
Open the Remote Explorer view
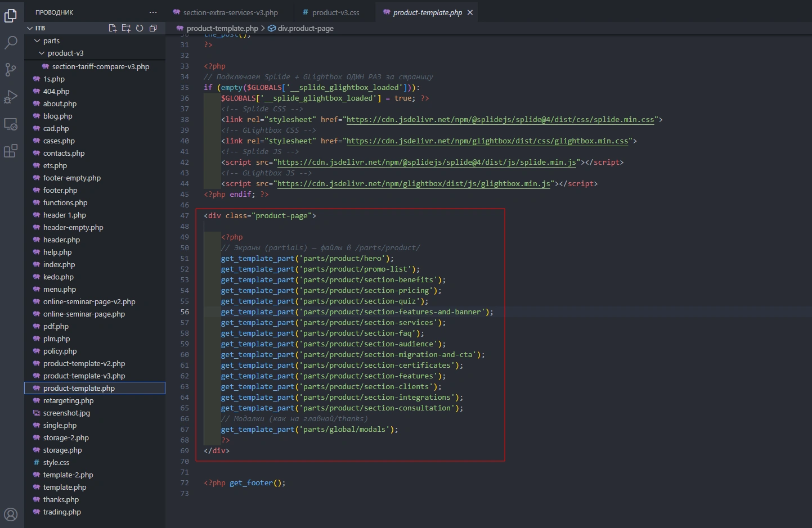[11, 124]
